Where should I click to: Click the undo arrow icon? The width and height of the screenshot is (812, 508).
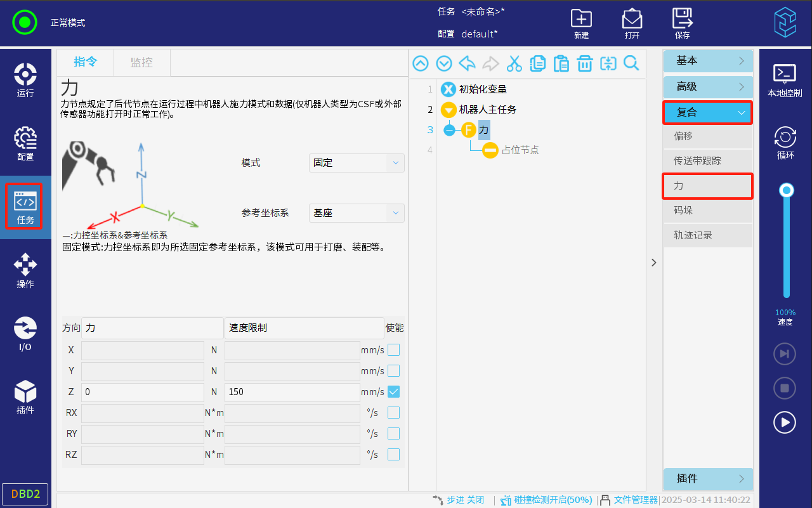coord(468,63)
